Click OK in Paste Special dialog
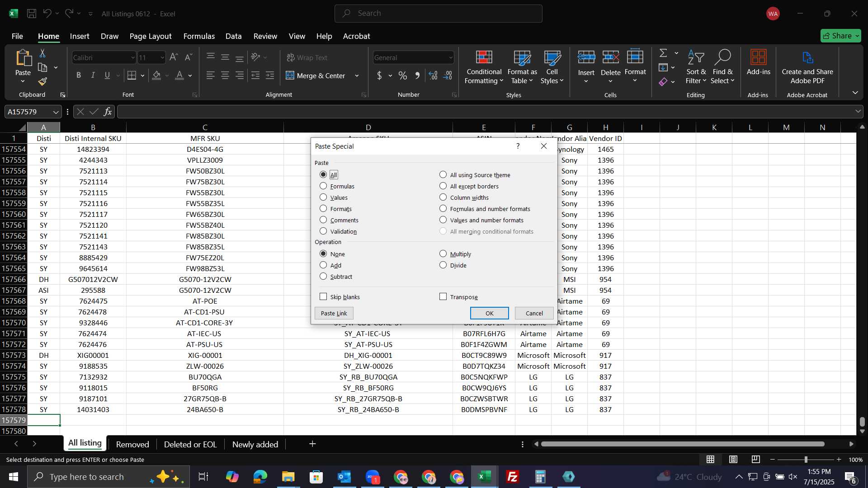The image size is (868, 488). point(490,313)
